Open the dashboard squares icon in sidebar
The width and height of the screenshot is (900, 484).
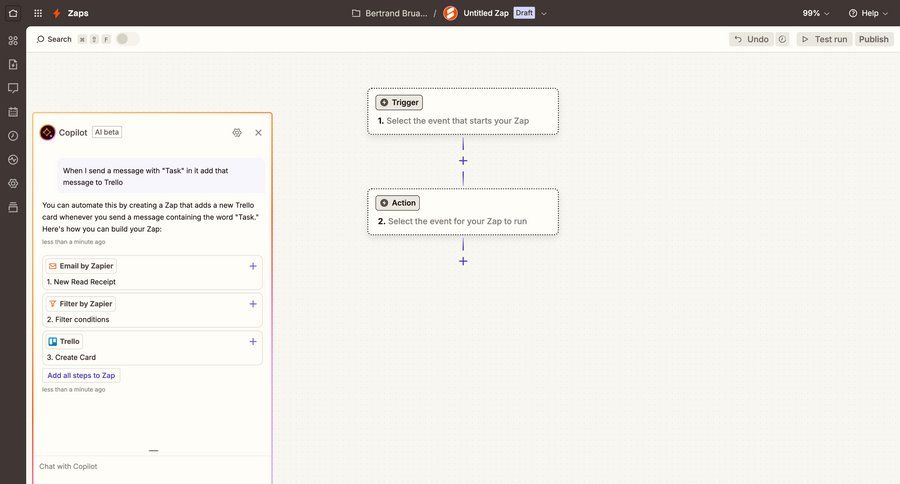(x=13, y=40)
